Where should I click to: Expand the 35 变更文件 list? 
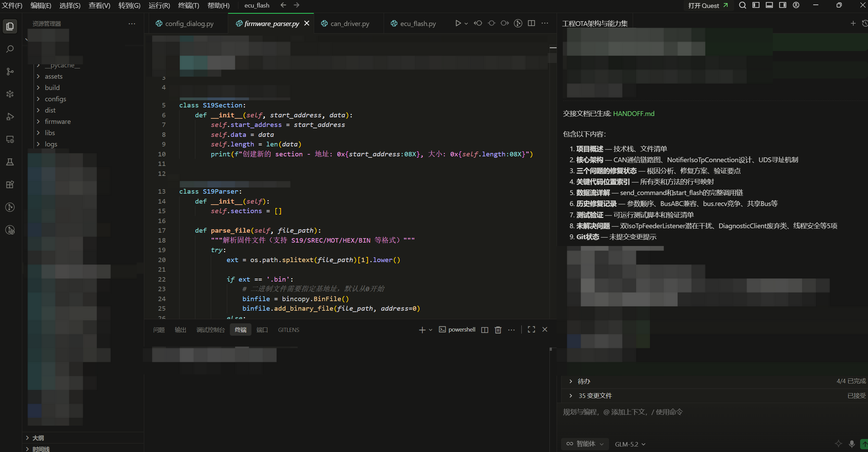pyautogui.click(x=715, y=396)
